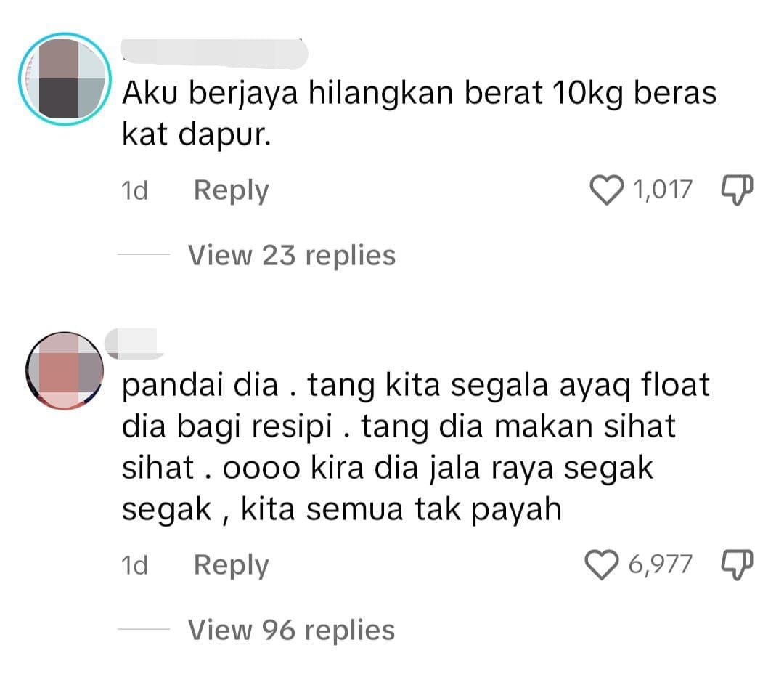Like the pandai dia comment heart
Screen dimensions: 784x677
coord(602,565)
